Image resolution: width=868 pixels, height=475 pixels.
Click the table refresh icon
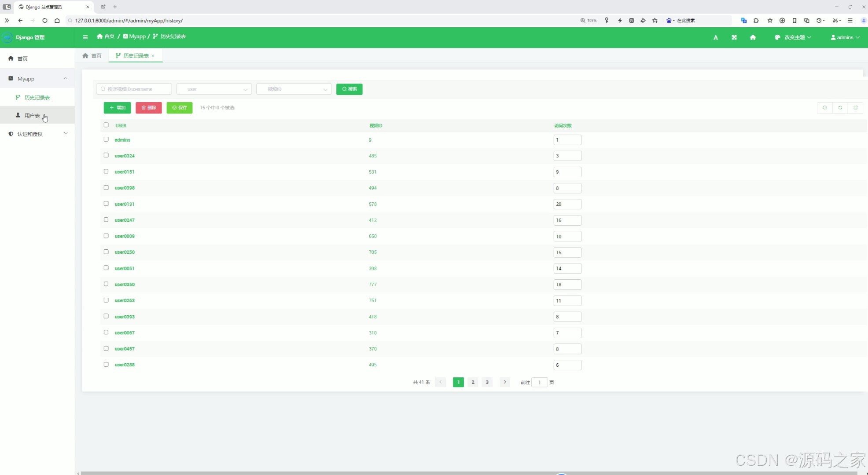tap(840, 108)
